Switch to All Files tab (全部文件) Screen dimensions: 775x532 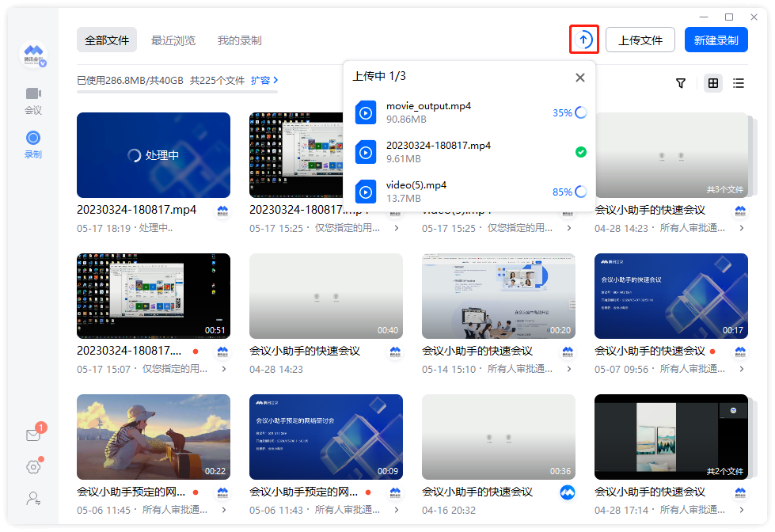[107, 40]
